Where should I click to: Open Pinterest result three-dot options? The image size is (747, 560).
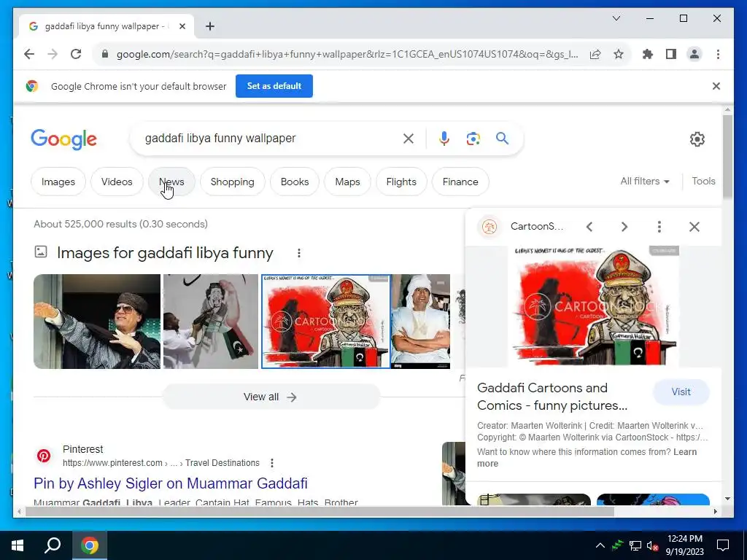tap(271, 463)
